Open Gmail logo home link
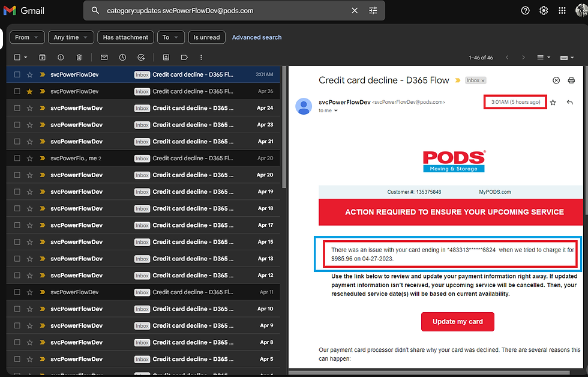The height and width of the screenshot is (377, 588). point(24,10)
